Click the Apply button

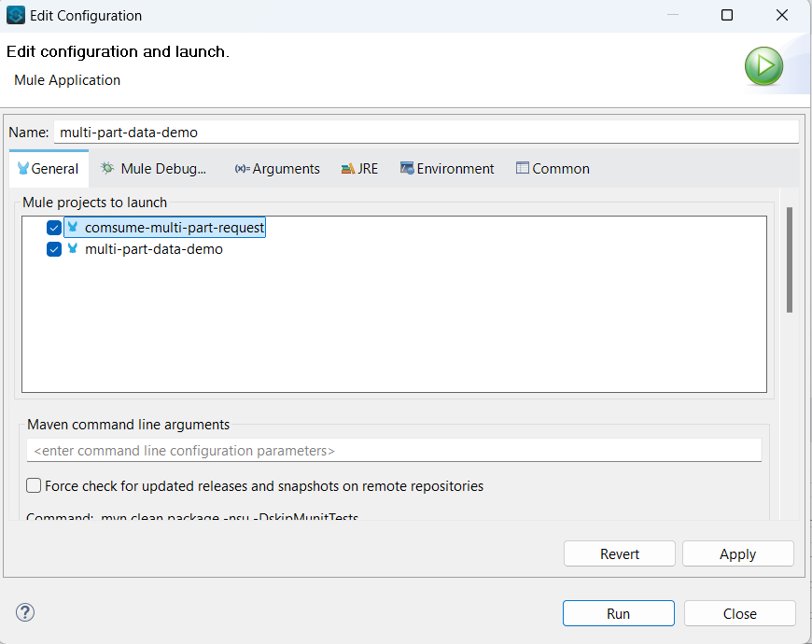(x=738, y=553)
